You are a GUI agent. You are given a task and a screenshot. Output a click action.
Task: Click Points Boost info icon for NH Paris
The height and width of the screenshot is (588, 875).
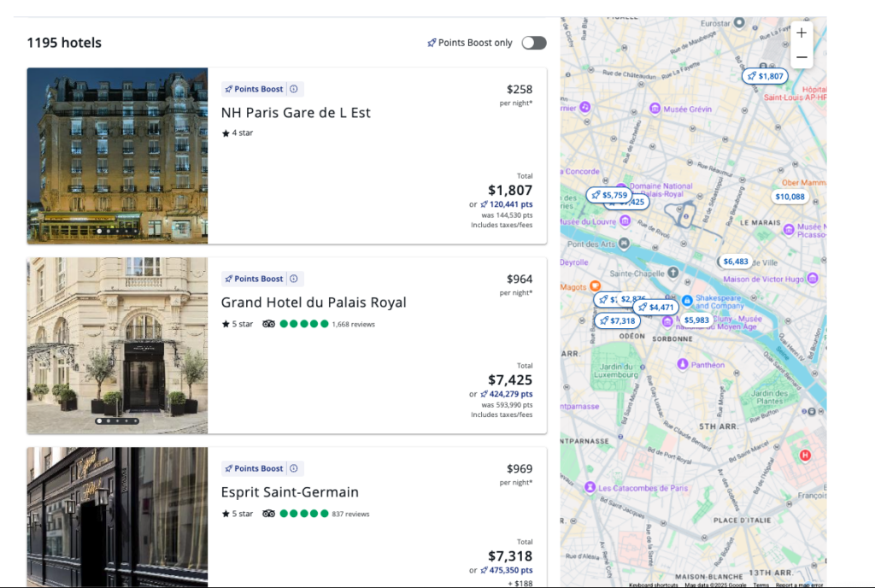[294, 89]
